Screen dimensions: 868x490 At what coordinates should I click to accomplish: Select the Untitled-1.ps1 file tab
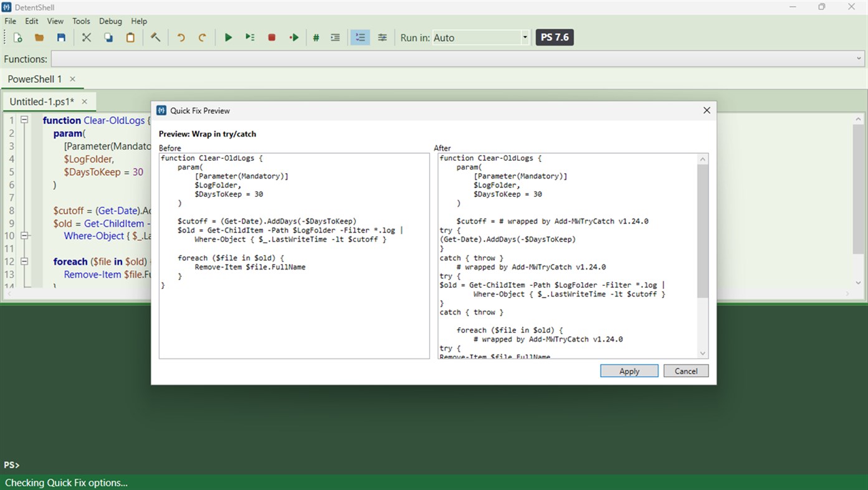coord(42,101)
